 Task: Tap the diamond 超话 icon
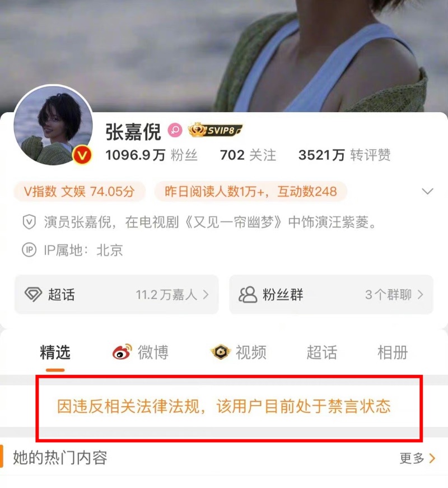coord(33,294)
